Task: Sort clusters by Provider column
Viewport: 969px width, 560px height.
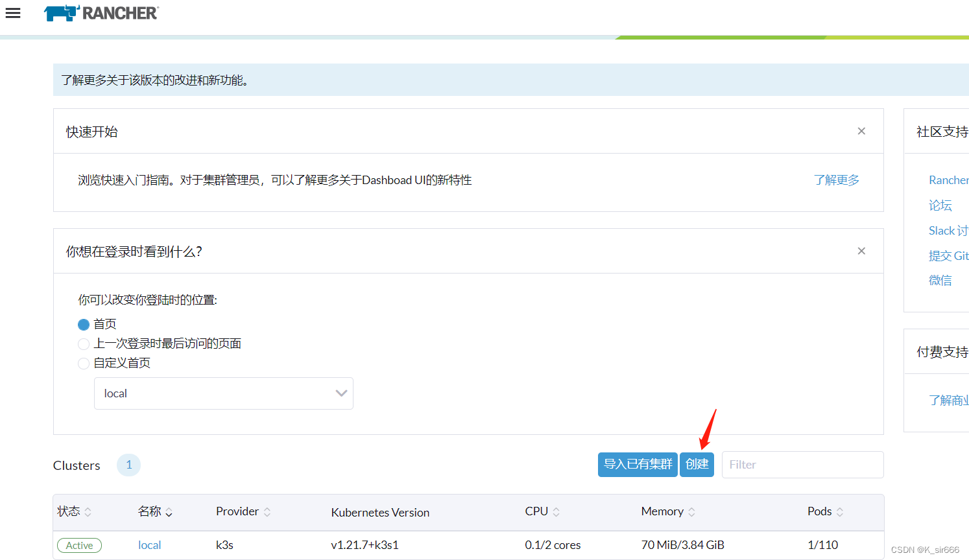Action: tap(243, 512)
